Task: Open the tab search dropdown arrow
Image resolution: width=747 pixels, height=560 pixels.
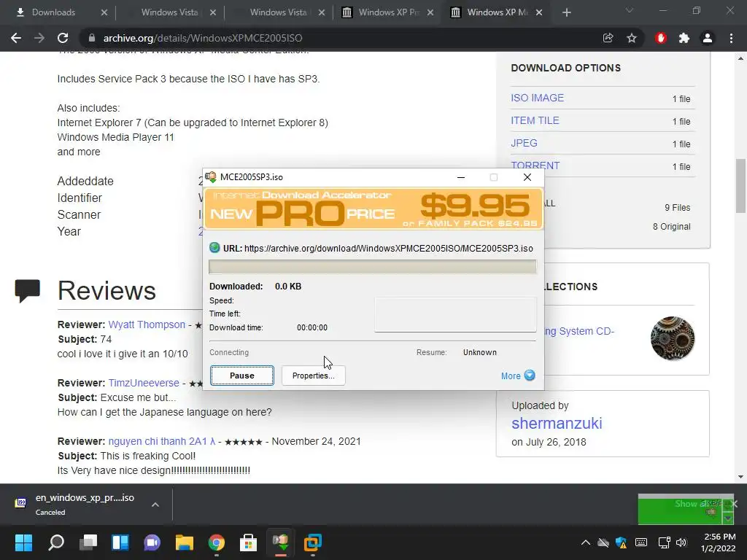Action: click(x=630, y=10)
